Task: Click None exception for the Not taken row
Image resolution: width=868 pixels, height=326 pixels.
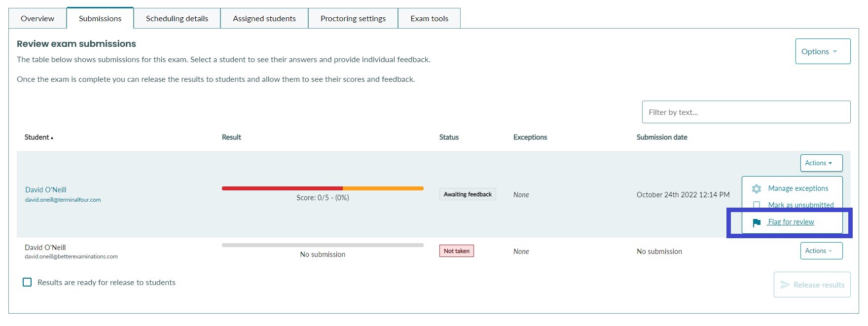Action: pos(521,252)
